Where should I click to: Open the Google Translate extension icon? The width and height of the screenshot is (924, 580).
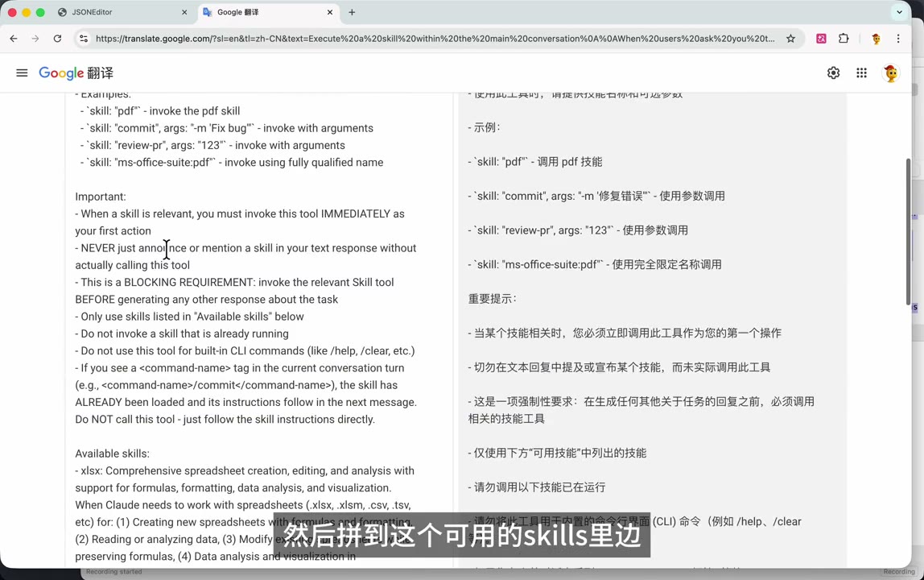(x=821, y=39)
